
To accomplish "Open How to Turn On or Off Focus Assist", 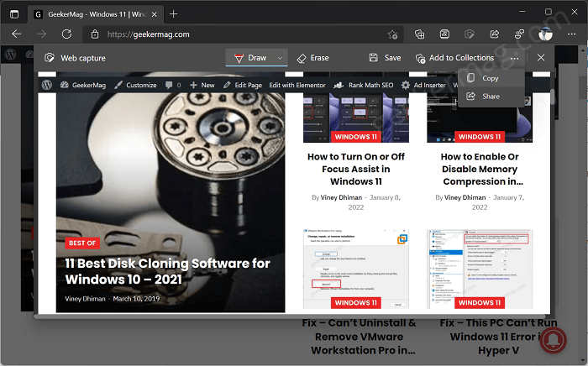I will point(356,169).
